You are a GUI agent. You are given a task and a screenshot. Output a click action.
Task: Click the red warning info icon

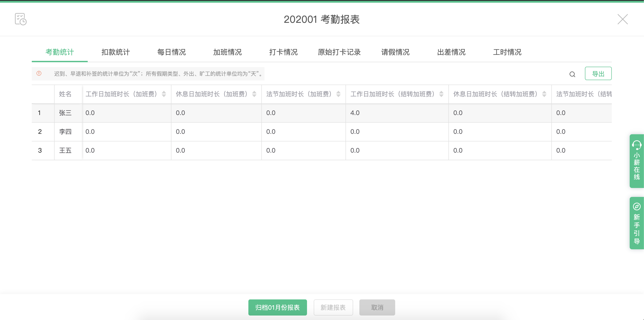(39, 73)
